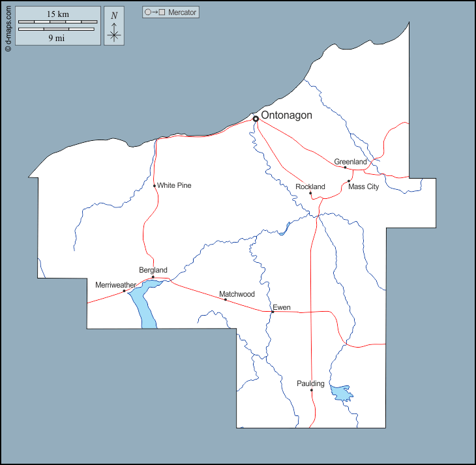The height and width of the screenshot is (465, 476).
Task: Open the d-maps.com copyright link
Action: [8, 26]
